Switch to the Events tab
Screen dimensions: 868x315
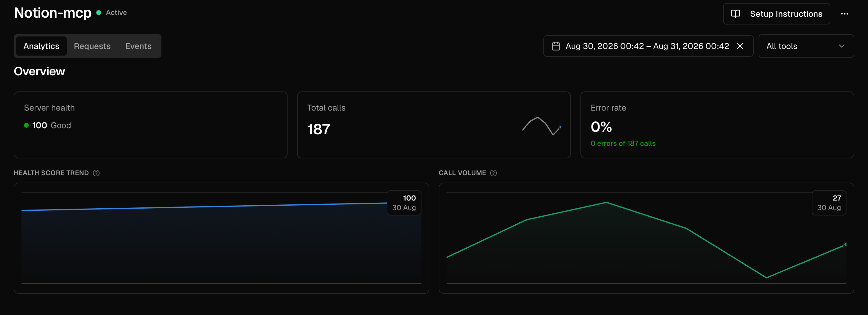pos(138,46)
